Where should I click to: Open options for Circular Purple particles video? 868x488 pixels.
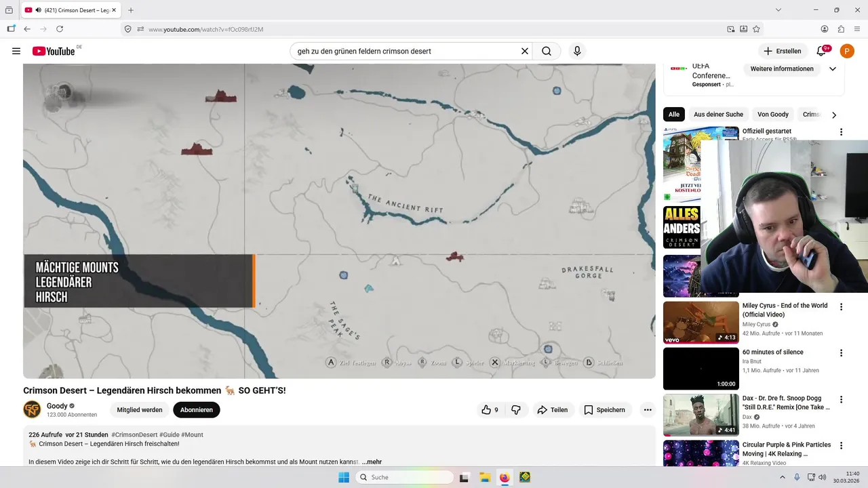(x=842, y=446)
